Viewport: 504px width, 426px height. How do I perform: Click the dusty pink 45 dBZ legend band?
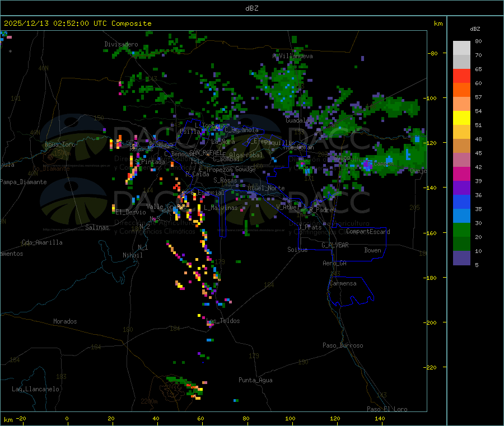click(x=461, y=160)
